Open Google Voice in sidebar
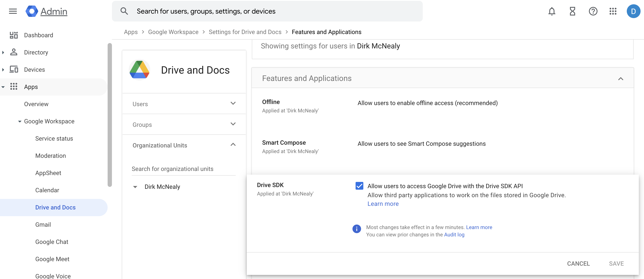The width and height of the screenshot is (644, 279). click(53, 276)
